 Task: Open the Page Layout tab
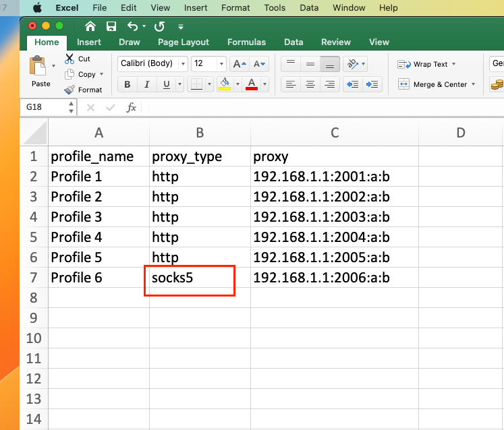click(x=184, y=42)
